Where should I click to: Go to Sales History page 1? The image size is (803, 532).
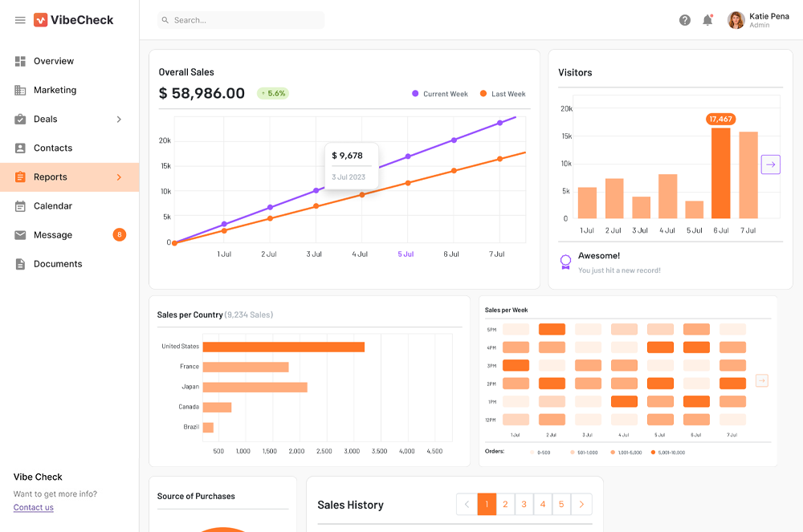(487, 505)
